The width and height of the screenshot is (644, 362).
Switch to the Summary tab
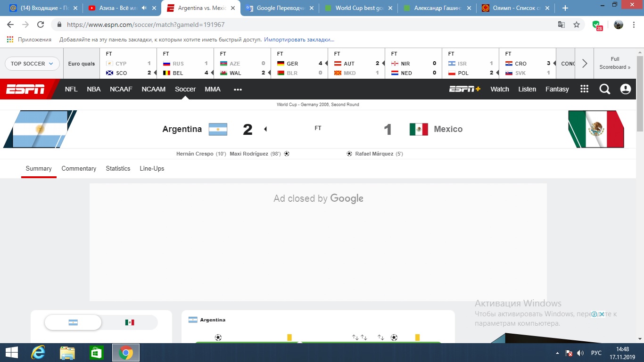[39, 168]
